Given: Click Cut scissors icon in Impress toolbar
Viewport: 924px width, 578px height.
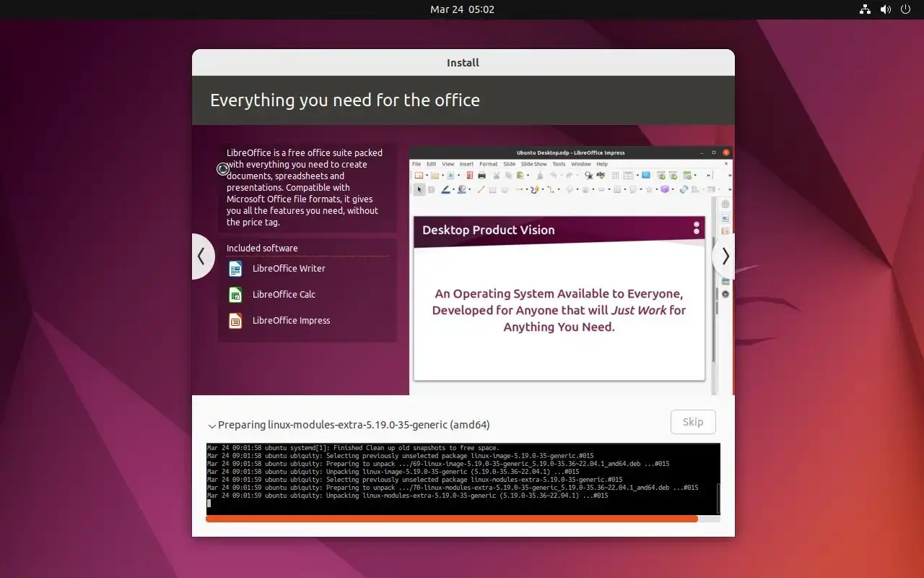Looking at the screenshot, I should [497, 176].
